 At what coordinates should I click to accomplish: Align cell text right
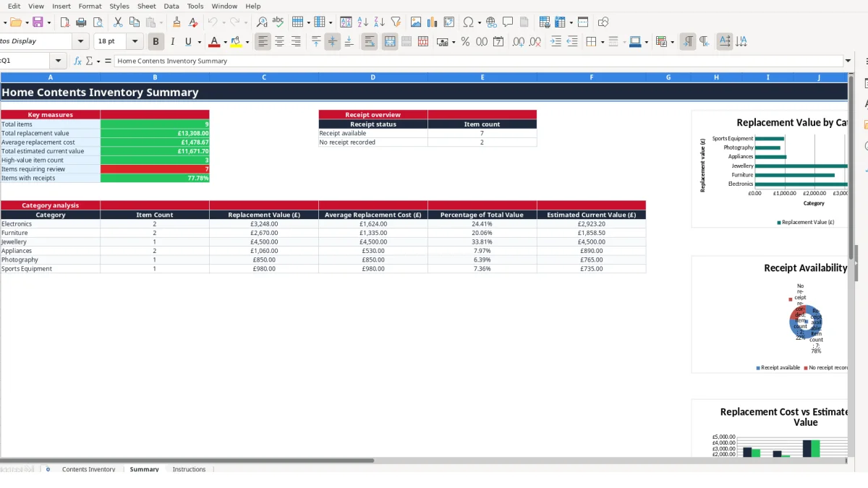[296, 42]
